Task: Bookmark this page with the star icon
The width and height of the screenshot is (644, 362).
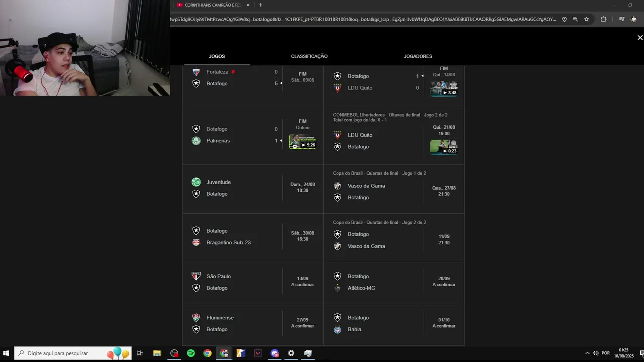Action: 586,19
